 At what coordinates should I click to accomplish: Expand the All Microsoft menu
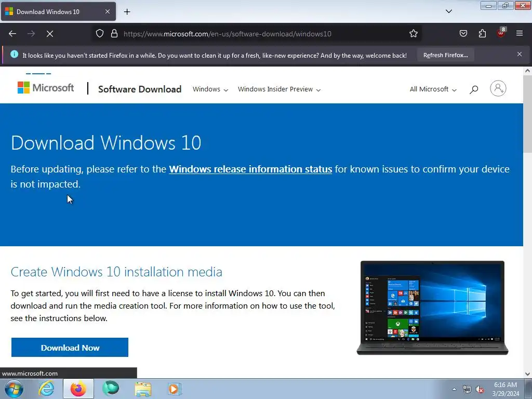433,89
